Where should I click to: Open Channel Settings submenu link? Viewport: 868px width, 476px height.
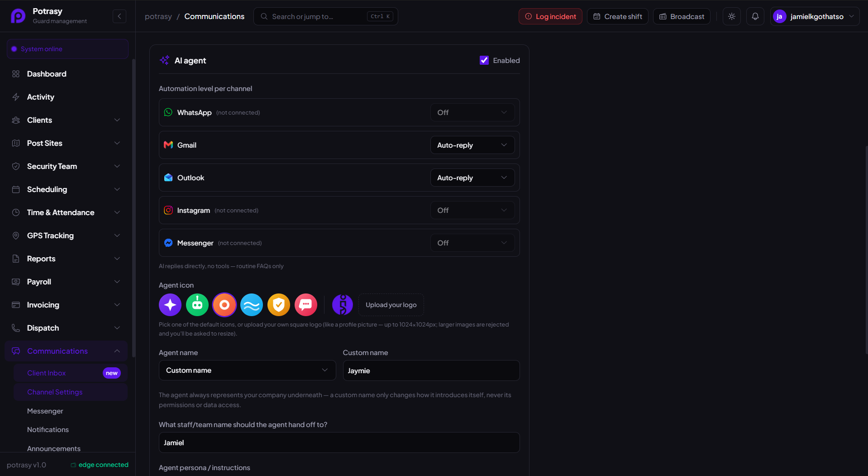(x=71, y=392)
